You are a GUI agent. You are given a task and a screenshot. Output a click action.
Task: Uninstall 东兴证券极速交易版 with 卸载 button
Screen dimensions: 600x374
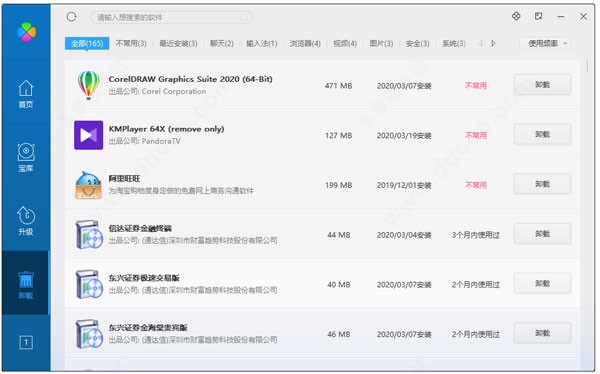point(542,284)
